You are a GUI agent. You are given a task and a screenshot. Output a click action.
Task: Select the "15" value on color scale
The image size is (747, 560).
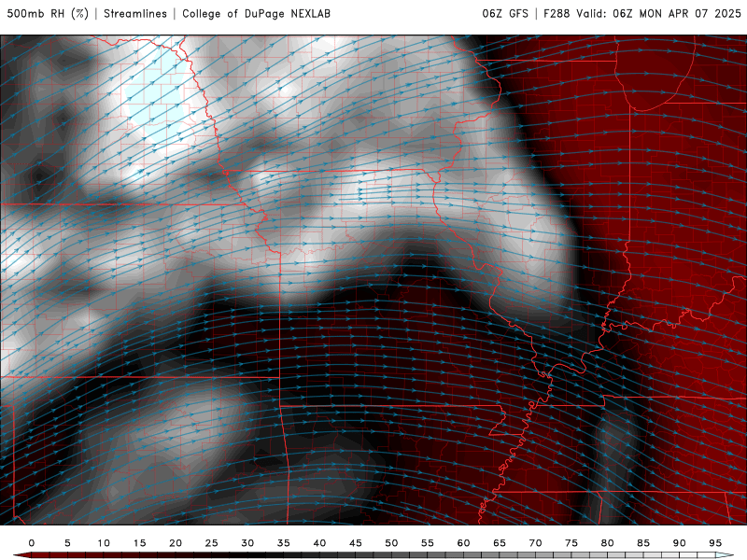point(139,543)
